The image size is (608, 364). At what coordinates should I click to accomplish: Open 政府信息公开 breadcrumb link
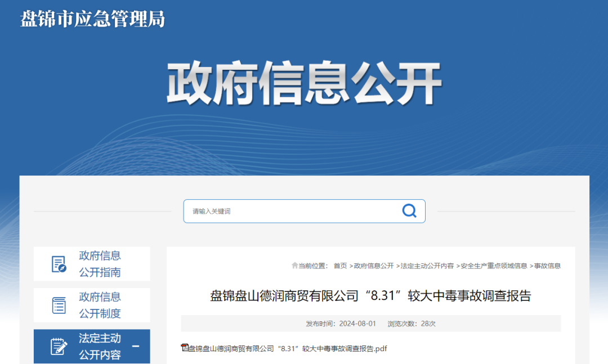coord(373,266)
